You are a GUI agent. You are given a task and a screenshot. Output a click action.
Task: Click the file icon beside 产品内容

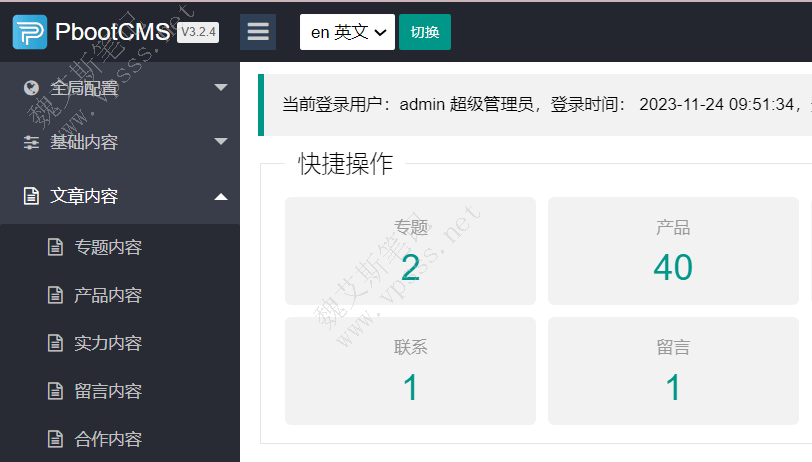click(55, 295)
